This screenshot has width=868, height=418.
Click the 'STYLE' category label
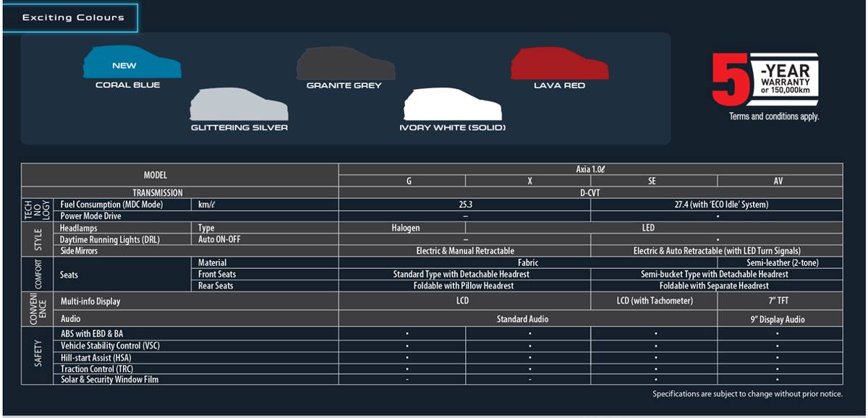[38, 239]
